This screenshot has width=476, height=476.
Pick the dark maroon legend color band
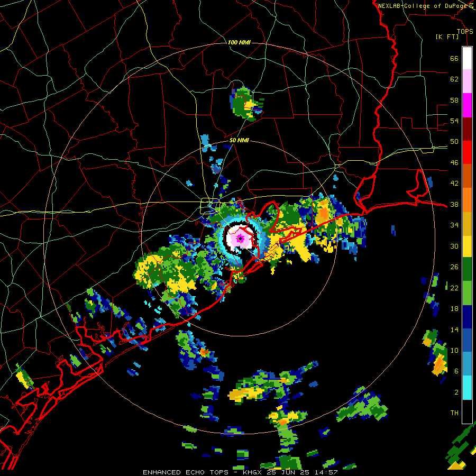pos(467,129)
